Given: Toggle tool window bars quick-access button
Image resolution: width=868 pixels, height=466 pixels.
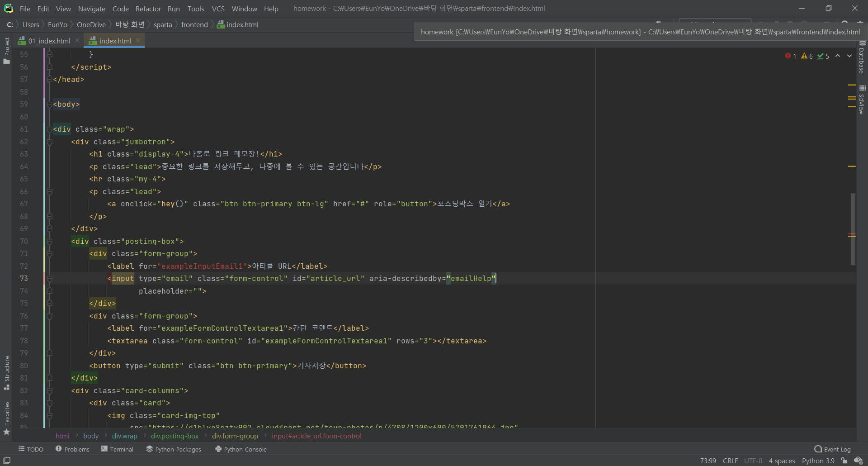Looking at the screenshot, I should tap(7, 461).
